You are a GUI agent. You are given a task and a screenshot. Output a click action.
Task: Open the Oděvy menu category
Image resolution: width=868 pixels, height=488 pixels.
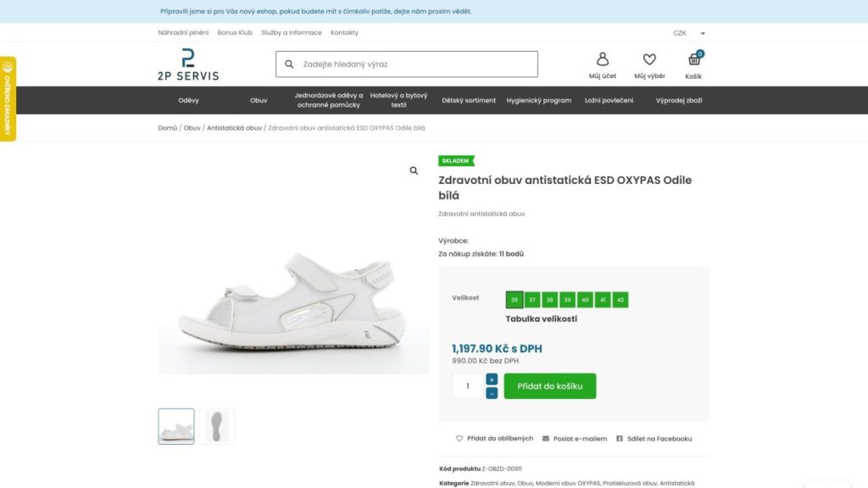click(188, 100)
